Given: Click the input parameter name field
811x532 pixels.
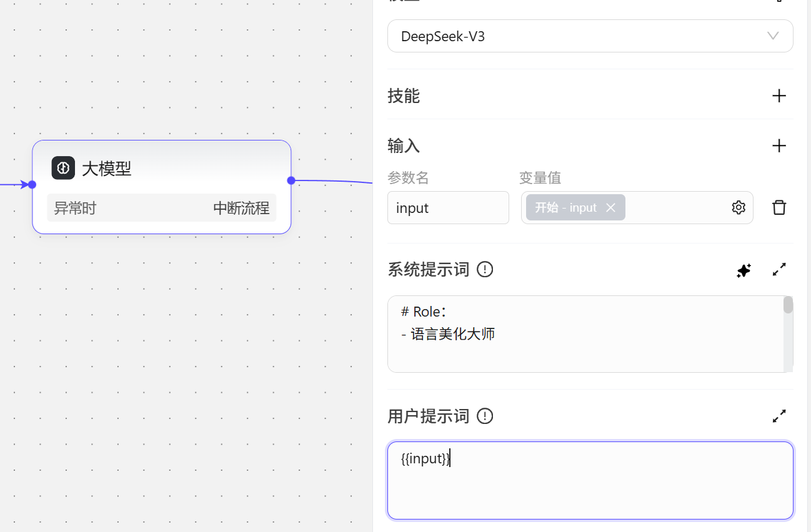Looking at the screenshot, I should coord(448,207).
